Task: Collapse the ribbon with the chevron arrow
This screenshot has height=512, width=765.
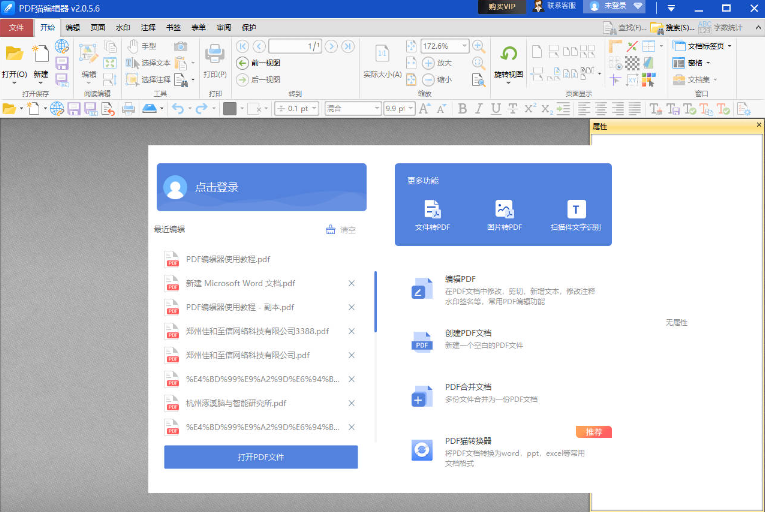Action: 758,27
